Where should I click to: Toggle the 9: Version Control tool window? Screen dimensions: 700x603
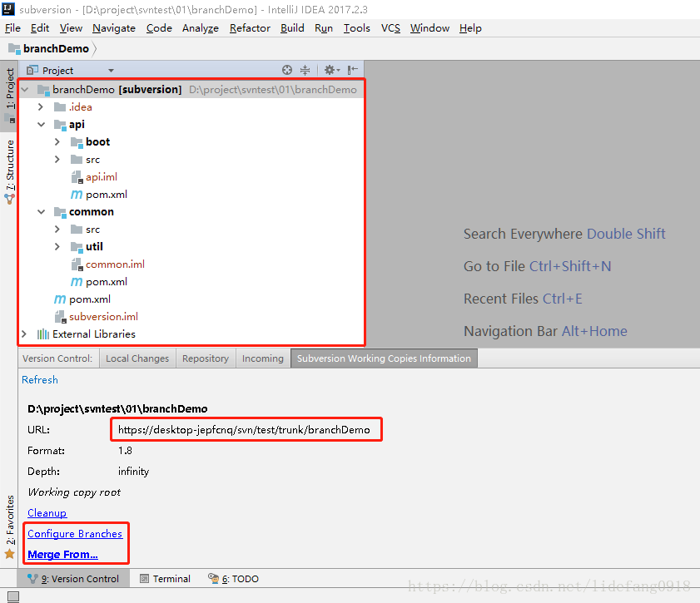73,579
